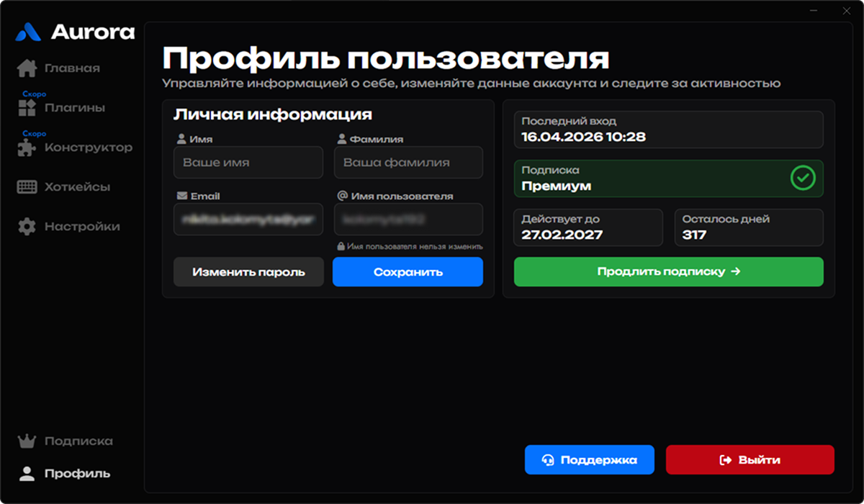Select the Email input field

pyautogui.click(x=248, y=220)
